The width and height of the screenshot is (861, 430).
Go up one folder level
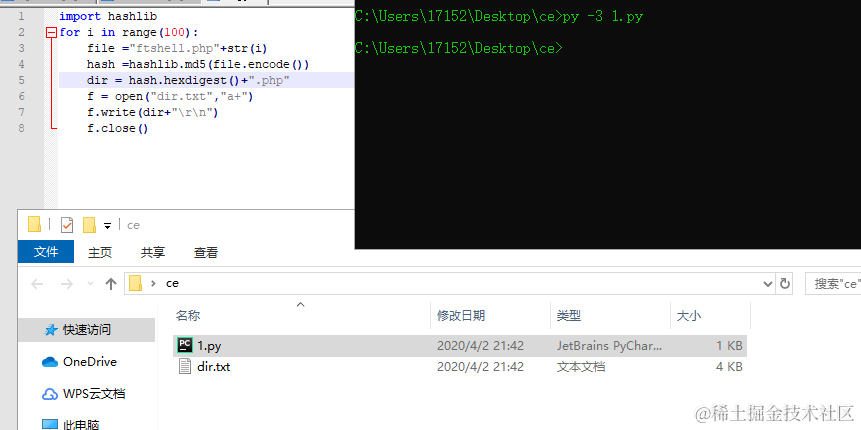(x=111, y=284)
